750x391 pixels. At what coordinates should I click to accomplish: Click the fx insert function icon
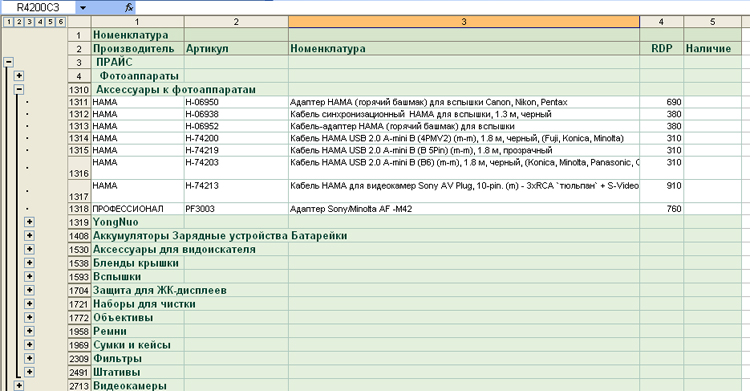click(129, 8)
